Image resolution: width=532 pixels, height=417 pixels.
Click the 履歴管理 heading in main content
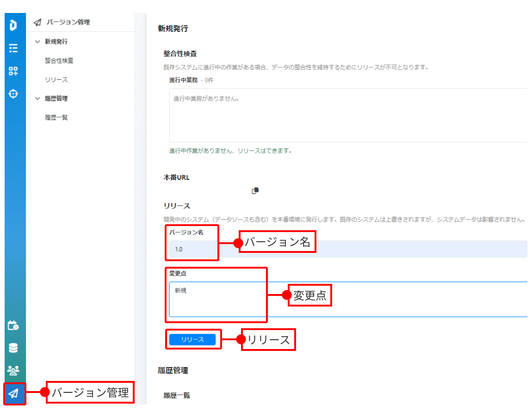click(173, 370)
